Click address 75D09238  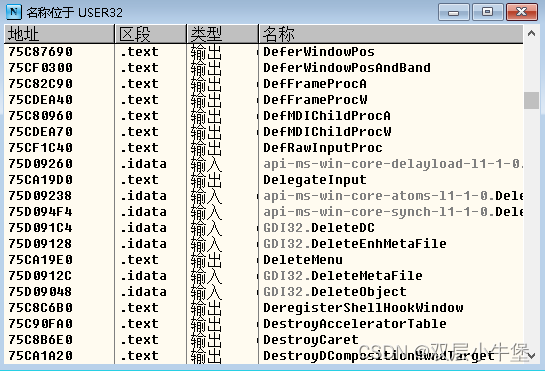41,196
